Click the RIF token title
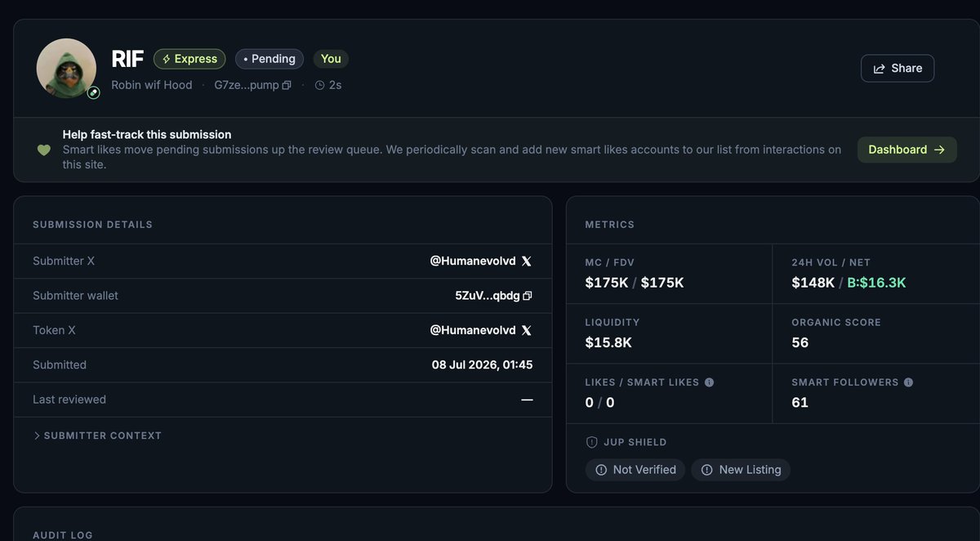The width and height of the screenshot is (980, 541). 127,60
